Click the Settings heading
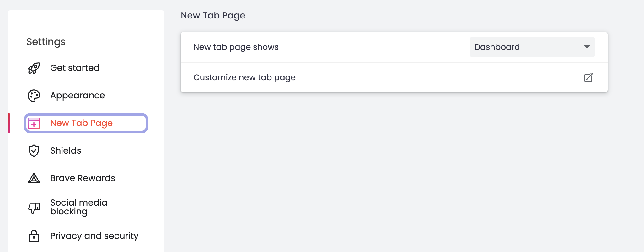 coord(46,41)
